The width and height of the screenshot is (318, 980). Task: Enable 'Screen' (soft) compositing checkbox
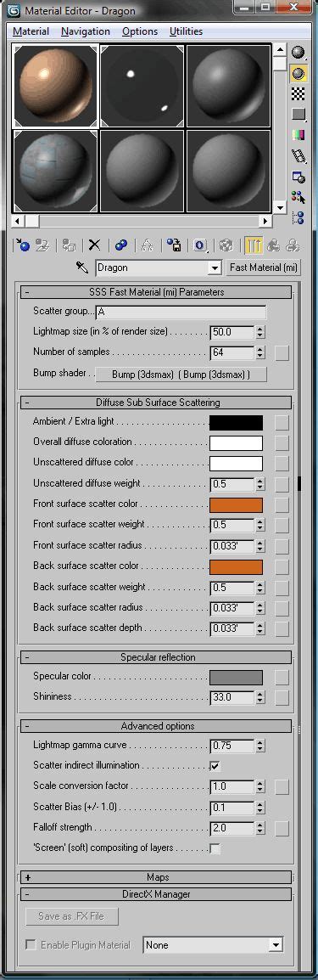coord(215,848)
